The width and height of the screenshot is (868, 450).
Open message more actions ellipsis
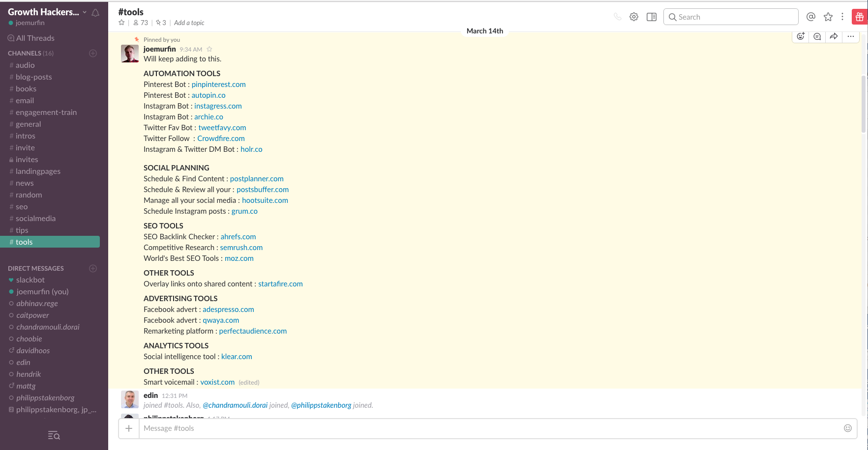tap(851, 36)
